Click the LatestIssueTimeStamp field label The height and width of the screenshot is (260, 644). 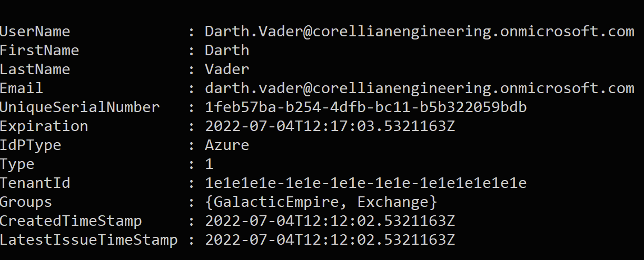coord(88,240)
